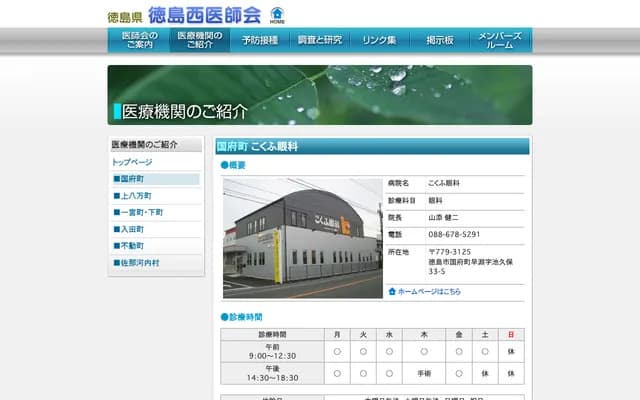Open ホームページはこちら link

pos(429,291)
